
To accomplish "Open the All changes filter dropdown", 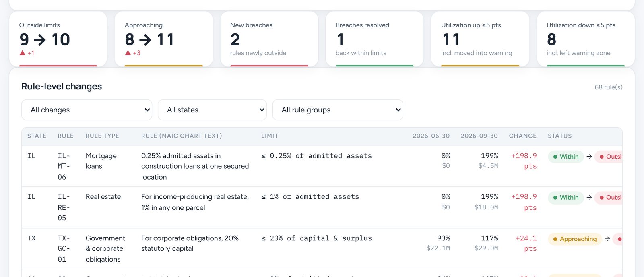I will point(87,110).
